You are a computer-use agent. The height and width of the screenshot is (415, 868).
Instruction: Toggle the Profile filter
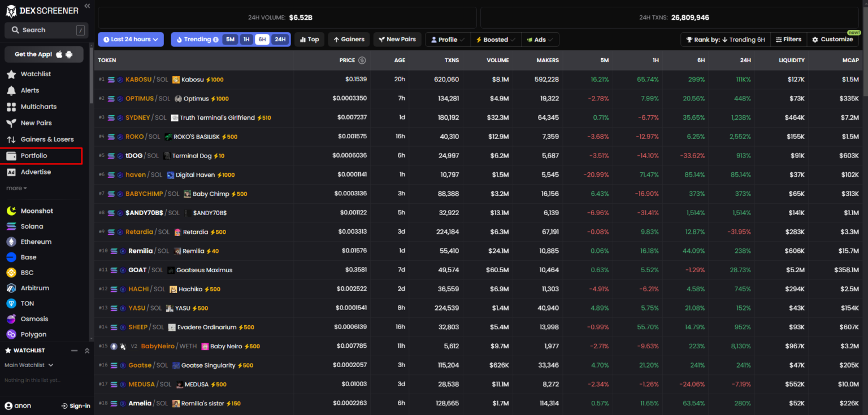click(447, 40)
